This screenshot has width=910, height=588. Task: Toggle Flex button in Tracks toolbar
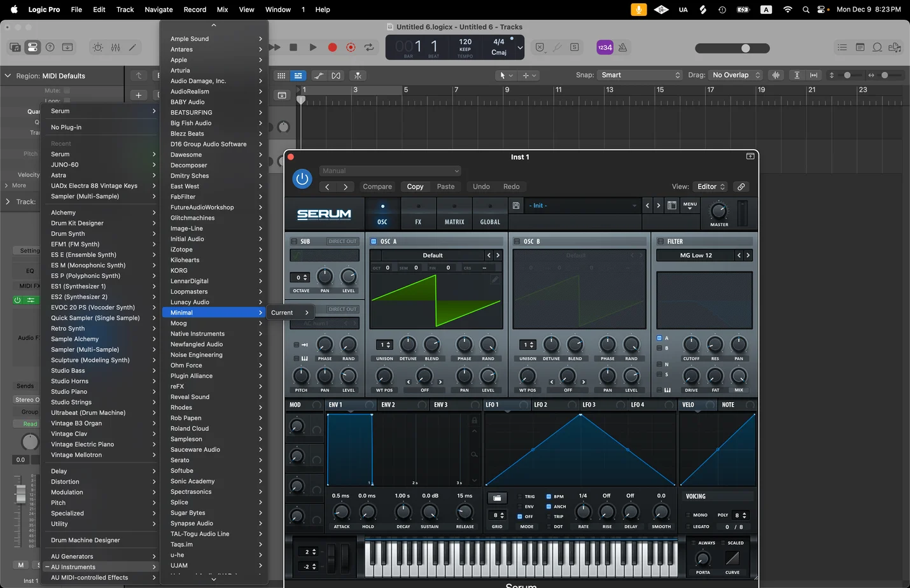(x=336, y=75)
